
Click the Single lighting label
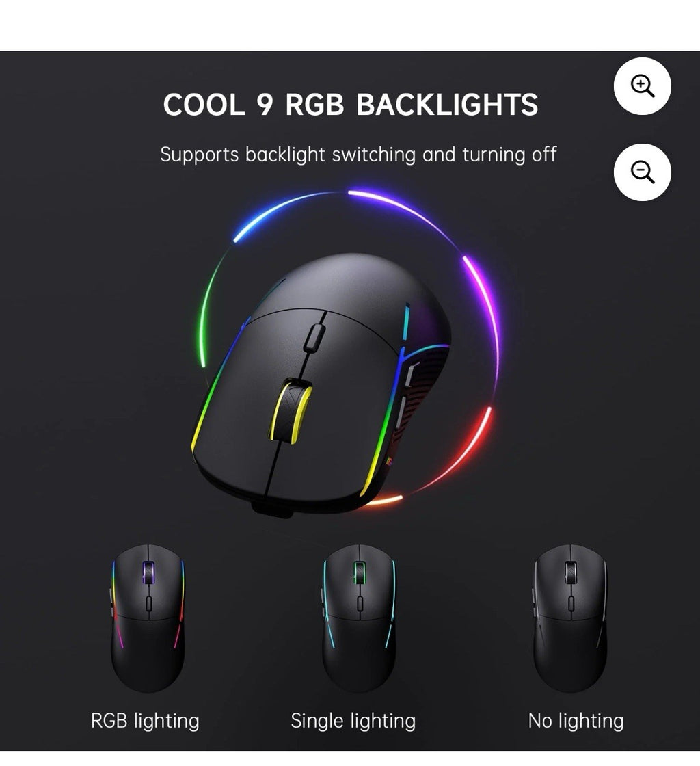pyautogui.click(x=353, y=721)
